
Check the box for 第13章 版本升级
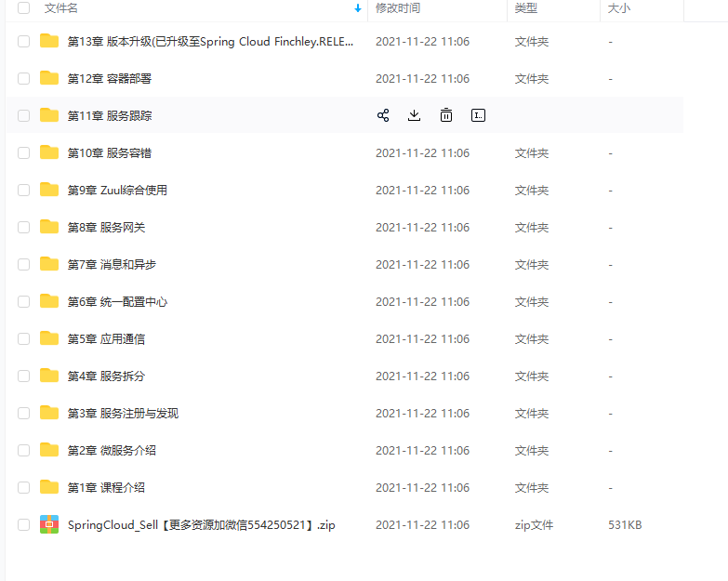click(23, 41)
